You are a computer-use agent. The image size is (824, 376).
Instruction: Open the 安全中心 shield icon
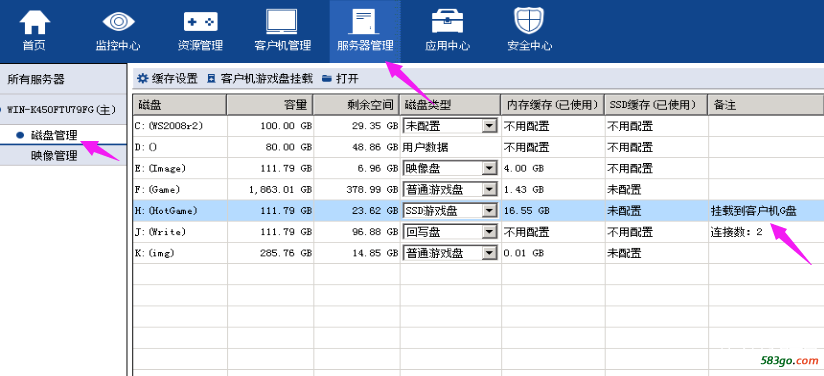(x=529, y=22)
